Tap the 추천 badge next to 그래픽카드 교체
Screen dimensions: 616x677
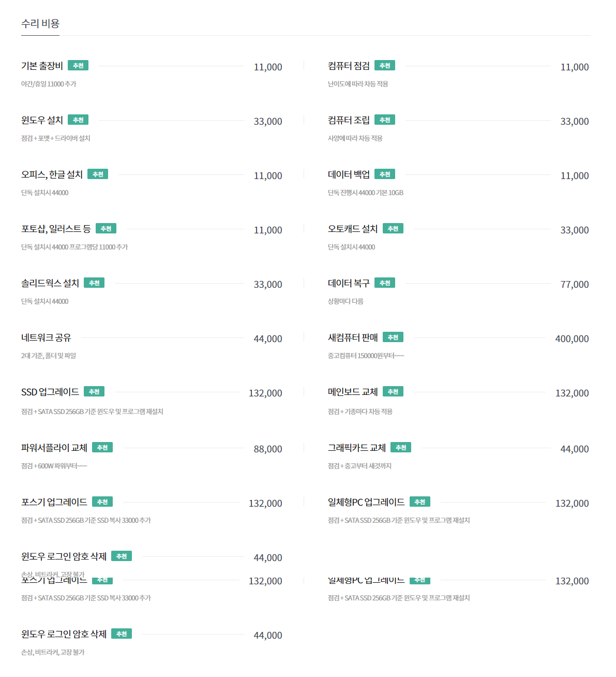coord(401,448)
